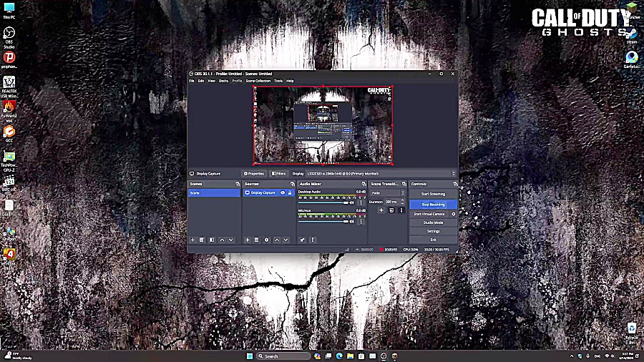Open the Scene Collection menu
The image size is (644, 362).
coord(258,81)
